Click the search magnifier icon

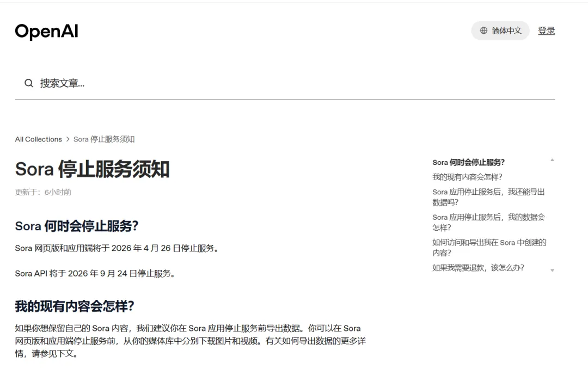[x=29, y=83]
